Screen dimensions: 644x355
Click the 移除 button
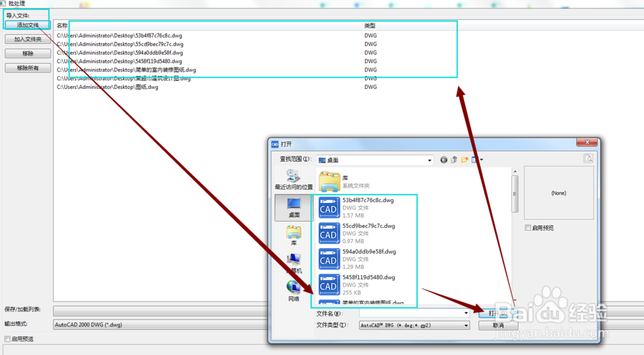28,53
